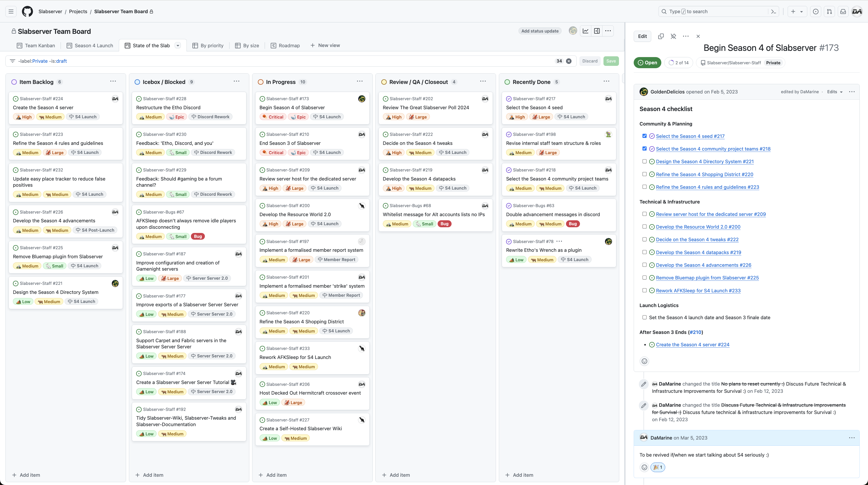Switch to the Team Kanban tab
868x485 pixels.
(x=36, y=45)
